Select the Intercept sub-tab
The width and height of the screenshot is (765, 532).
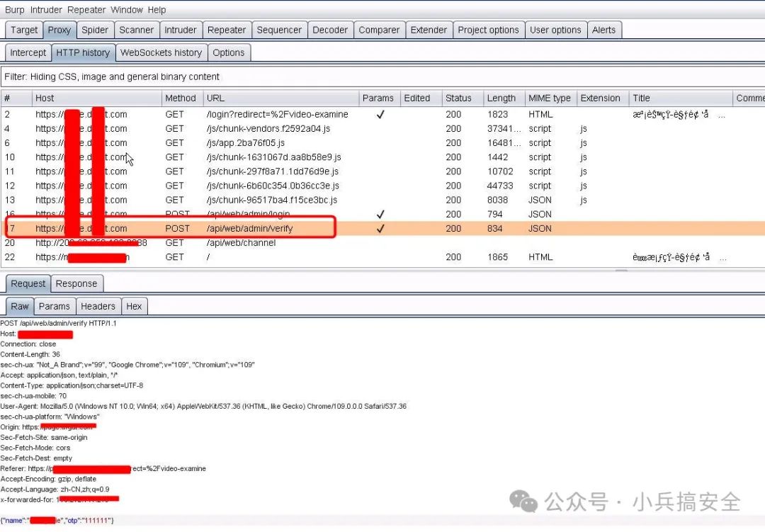coord(28,52)
